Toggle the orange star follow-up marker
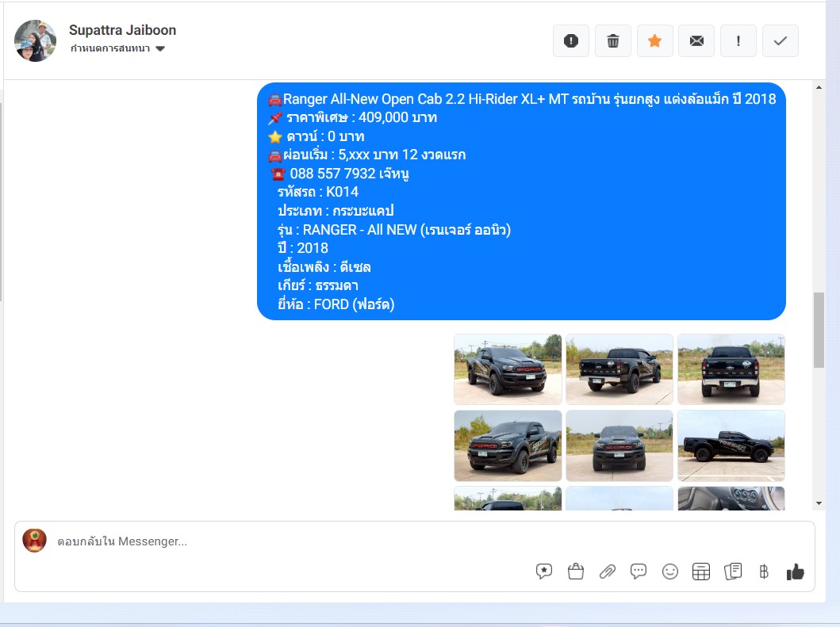 (x=654, y=40)
